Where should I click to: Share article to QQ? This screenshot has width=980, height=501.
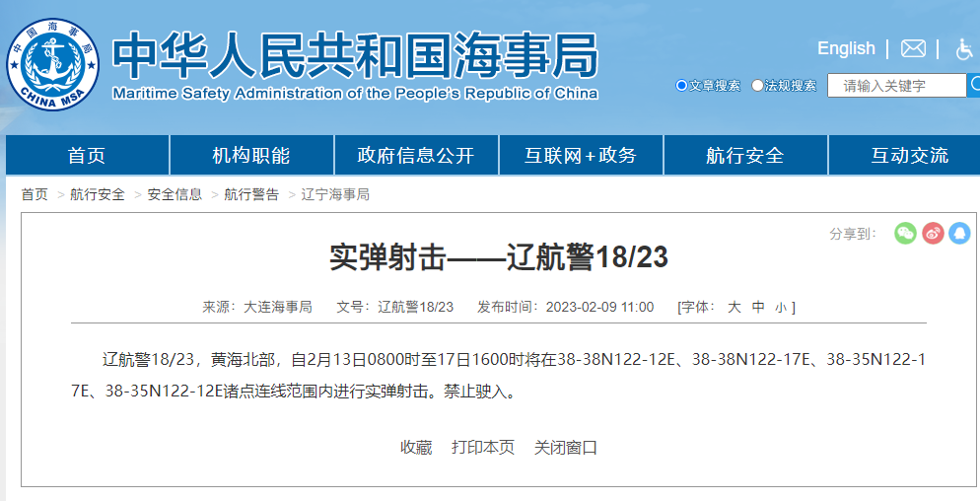click(x=959, y=233)
